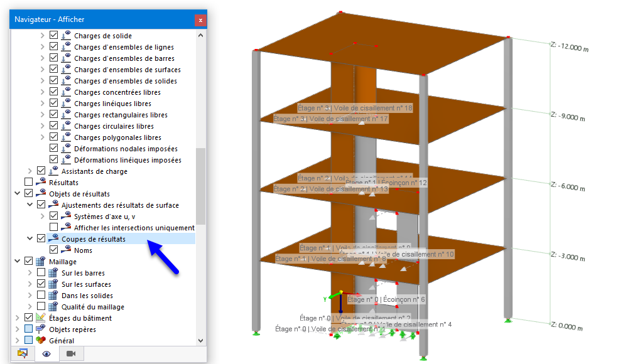Click the scrollbar up arrow in navigator

(x=200, y=35)
